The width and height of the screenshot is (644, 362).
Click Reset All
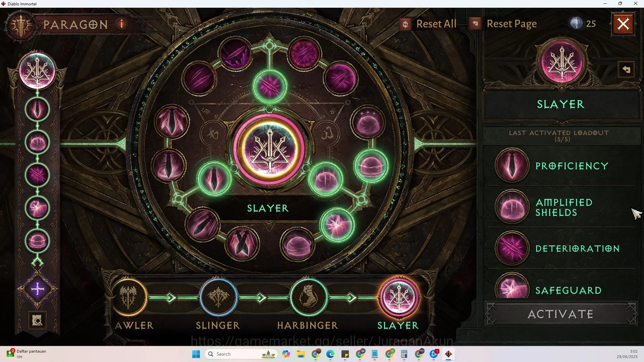[x=428, y=24]
